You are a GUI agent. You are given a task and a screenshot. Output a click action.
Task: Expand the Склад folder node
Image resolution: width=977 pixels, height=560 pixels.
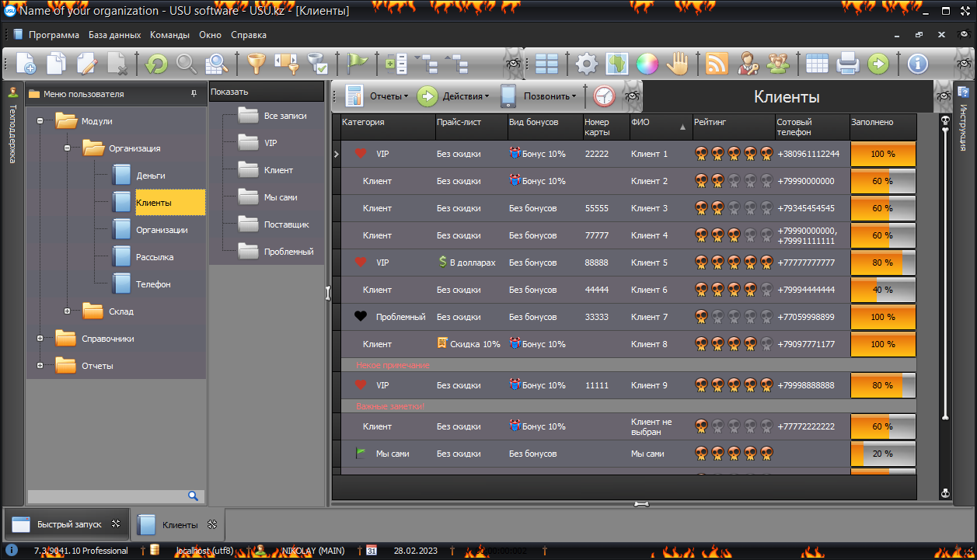click(68, 311)
